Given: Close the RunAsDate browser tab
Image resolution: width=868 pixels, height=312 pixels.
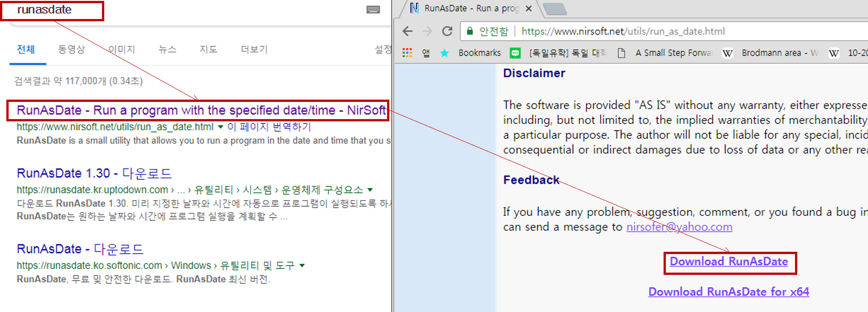Looking at the screenshot, I should tap(529, 9).
